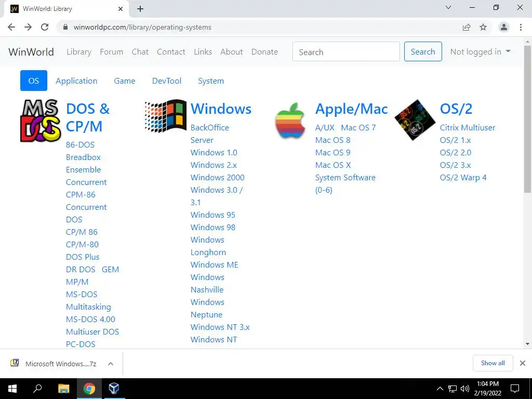Open the Mac OS 9 link
532x399 pixels.
[332, 152]
